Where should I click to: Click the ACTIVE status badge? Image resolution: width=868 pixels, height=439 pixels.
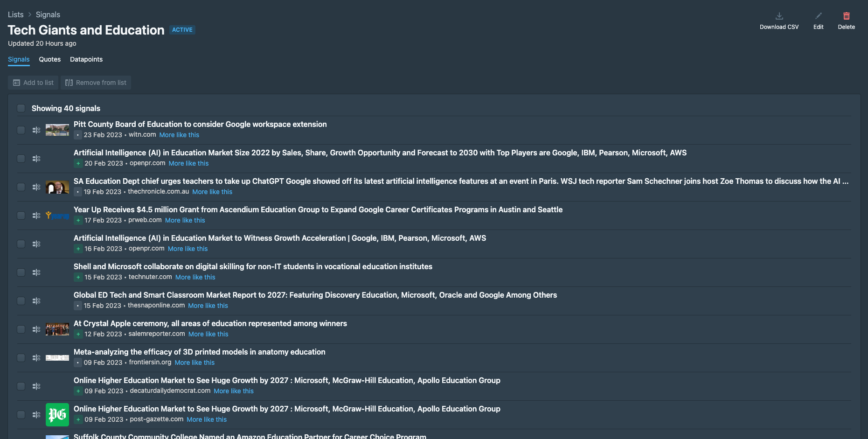coord(182,30)
